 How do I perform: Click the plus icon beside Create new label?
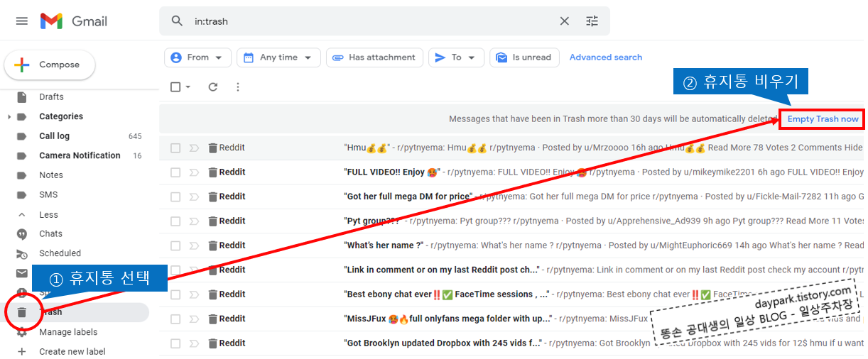22,352
